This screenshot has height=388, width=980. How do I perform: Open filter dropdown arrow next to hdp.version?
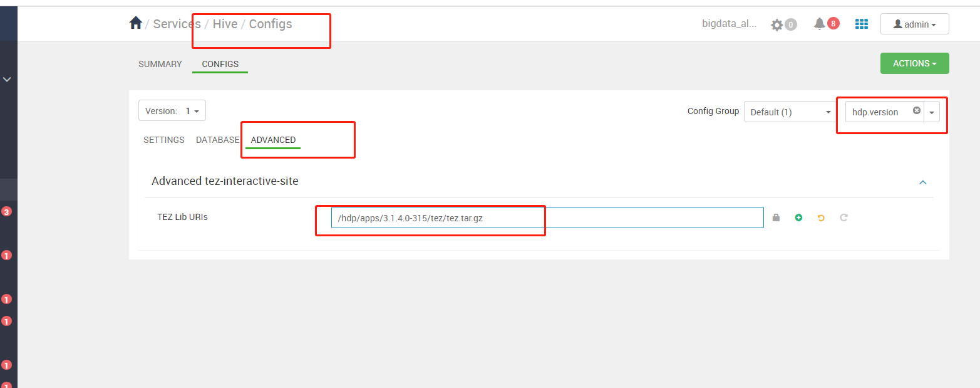tap(932, 112)
